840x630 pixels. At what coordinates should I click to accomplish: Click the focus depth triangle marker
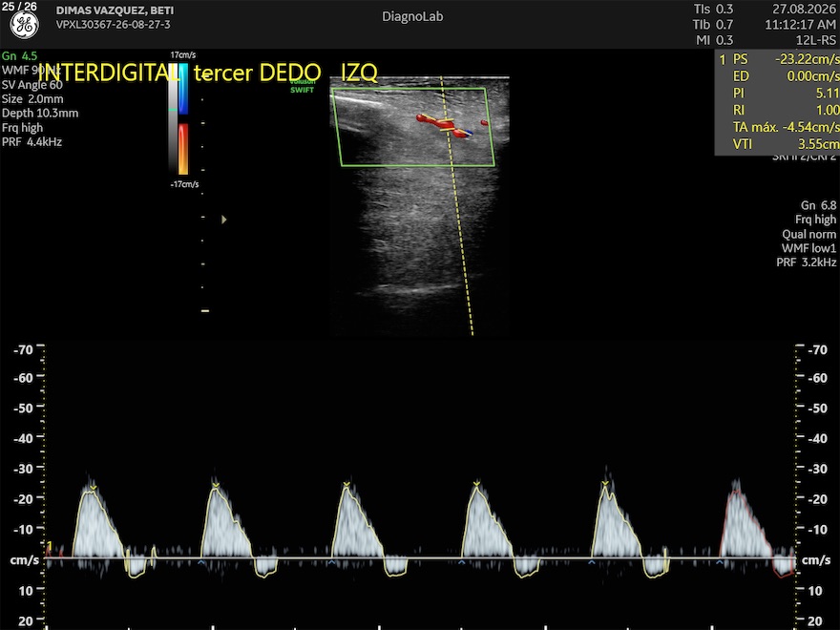click(224, 220)
